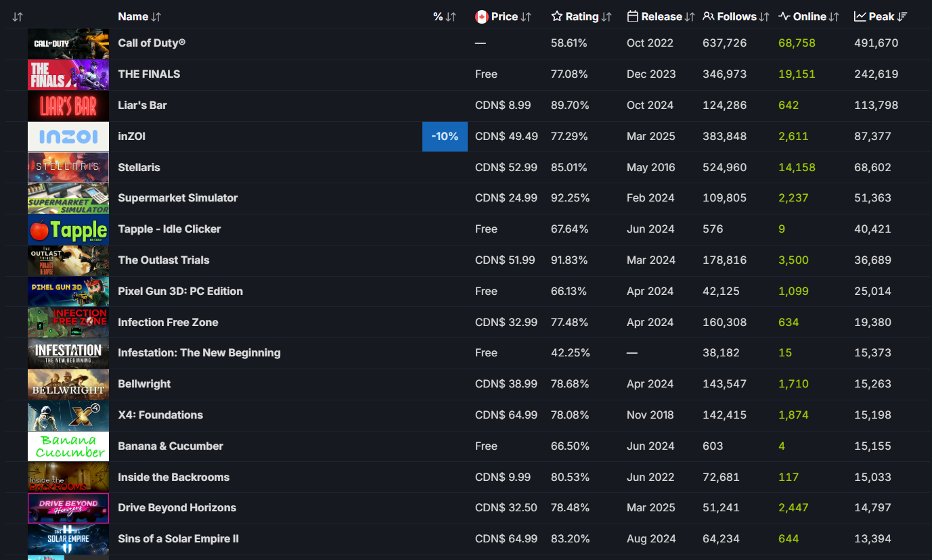This screenshot has height=560, width=932.
Task: Select the Liar's Bar neon thumbnail
Action: (x=68, y=106)
